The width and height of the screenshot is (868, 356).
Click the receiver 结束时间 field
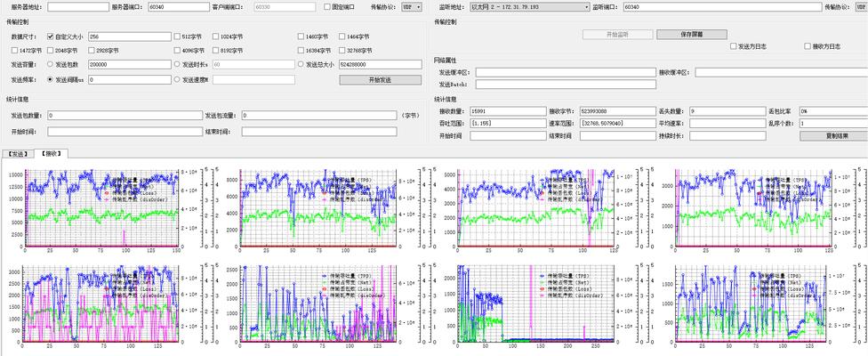[x=617, y=135]
